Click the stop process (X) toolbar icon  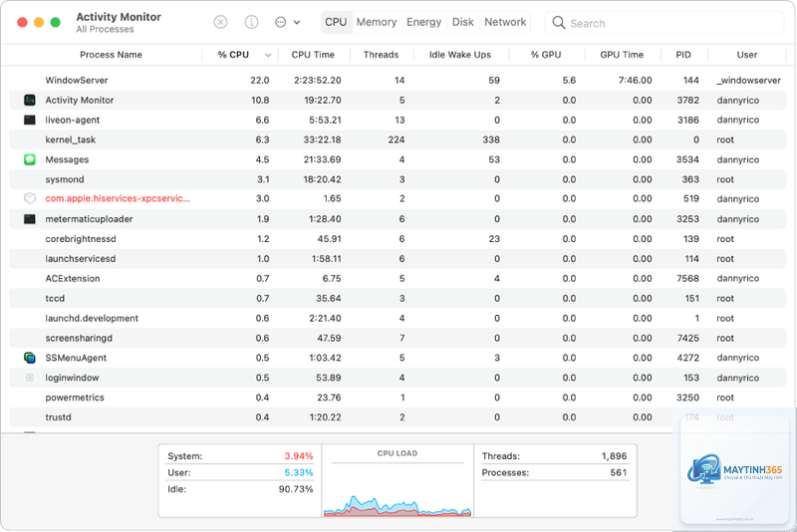pos(220,22)
